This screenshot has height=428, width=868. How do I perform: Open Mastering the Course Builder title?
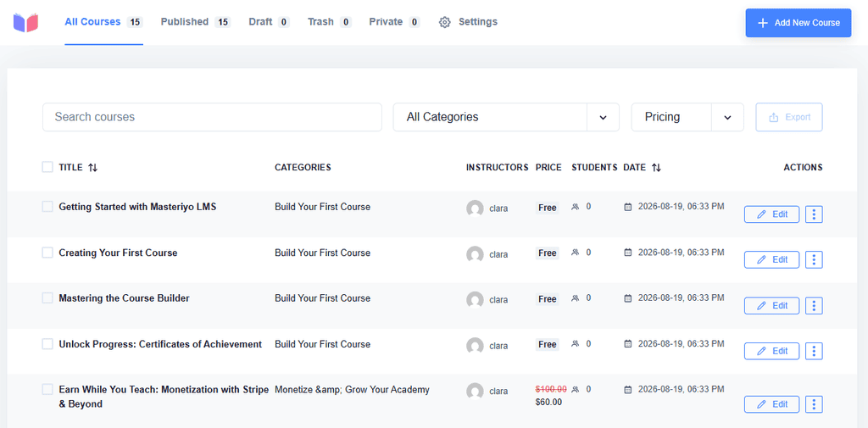tap(124, 298)
